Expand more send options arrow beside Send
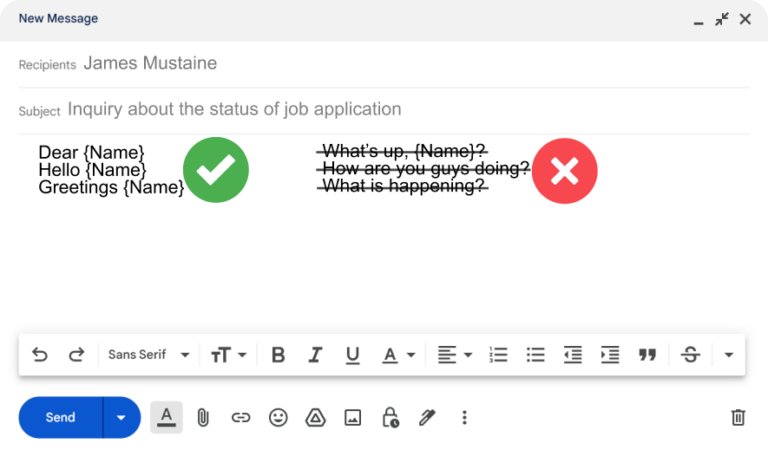The width and height of the screenshot is (768, 450). tap(121, 418)
